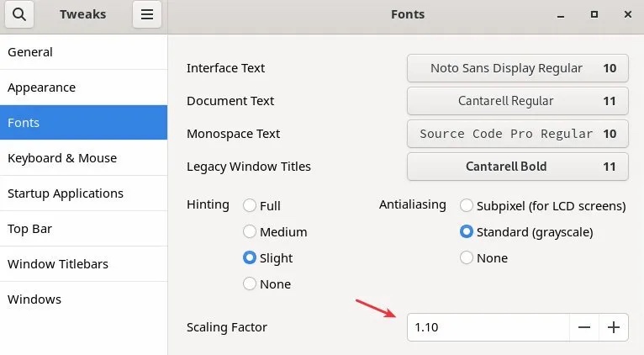Open Legacy Window Titles font chooser
Viewport: 644px width, 355px height.
pos(517,167)
